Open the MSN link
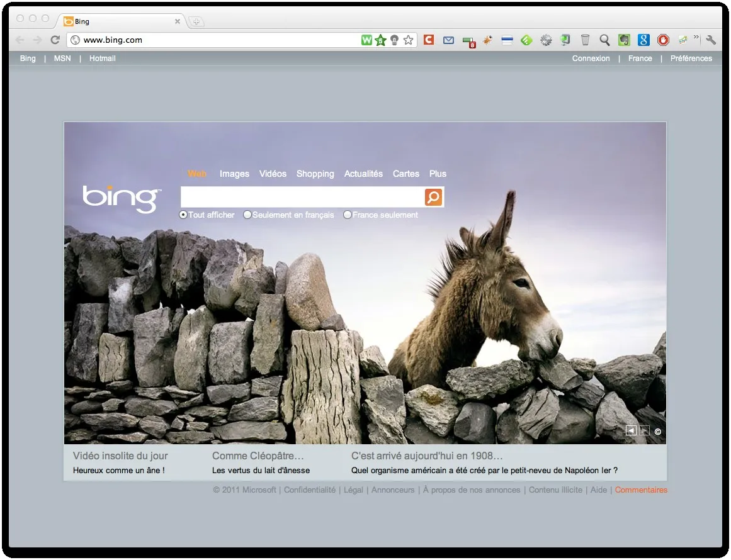Screen dimensions: 731x560 point(62,59)
